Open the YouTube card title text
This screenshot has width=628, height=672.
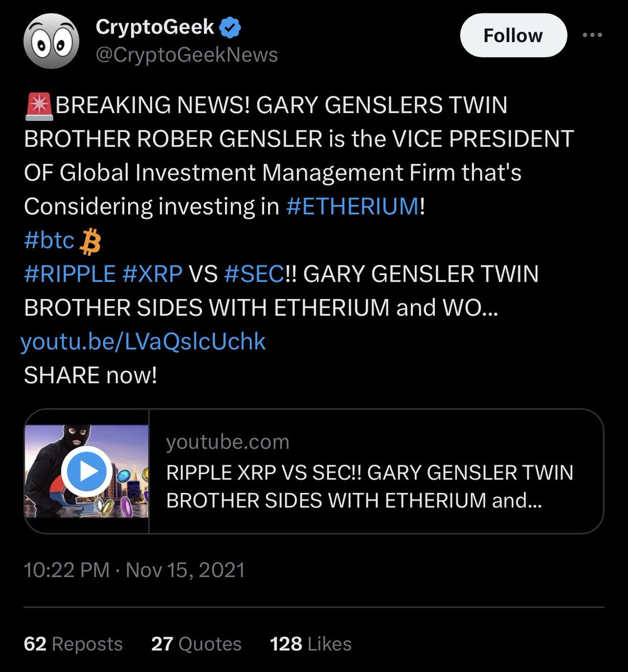click(369, 486)
